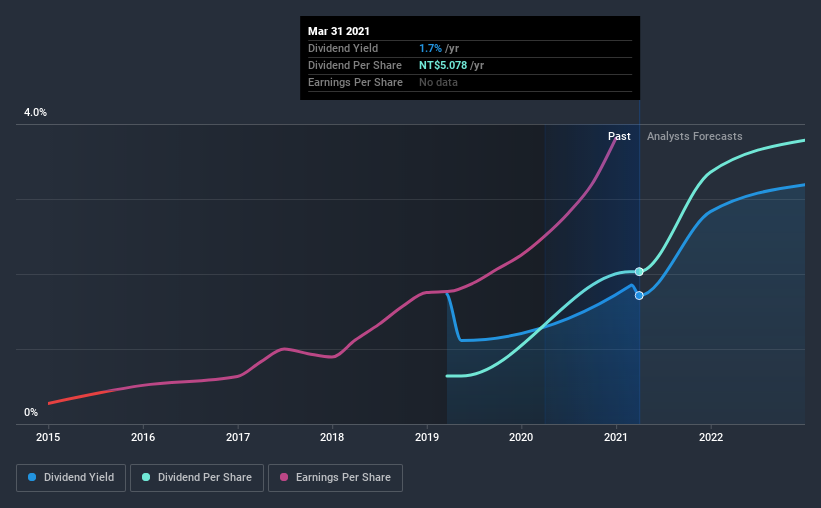Click the 2018 x-axis label
The width and height of the screenshot is (821, 508).
coord(332,437)
